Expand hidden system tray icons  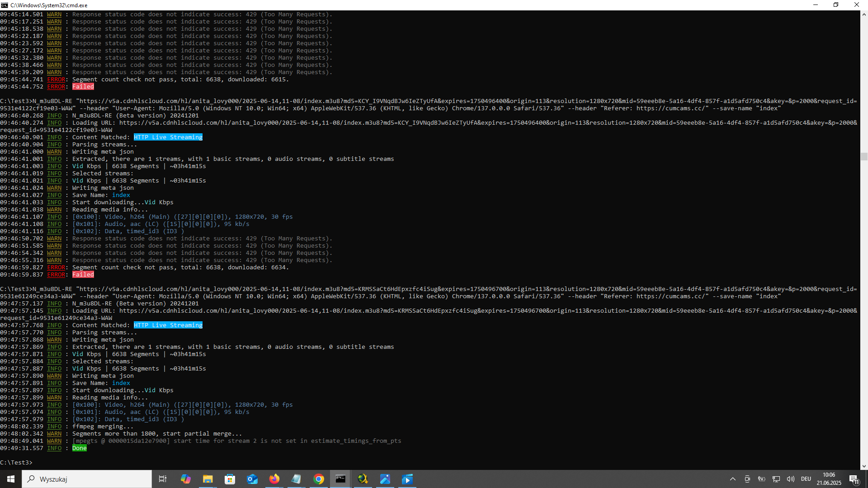click(733, 479)
